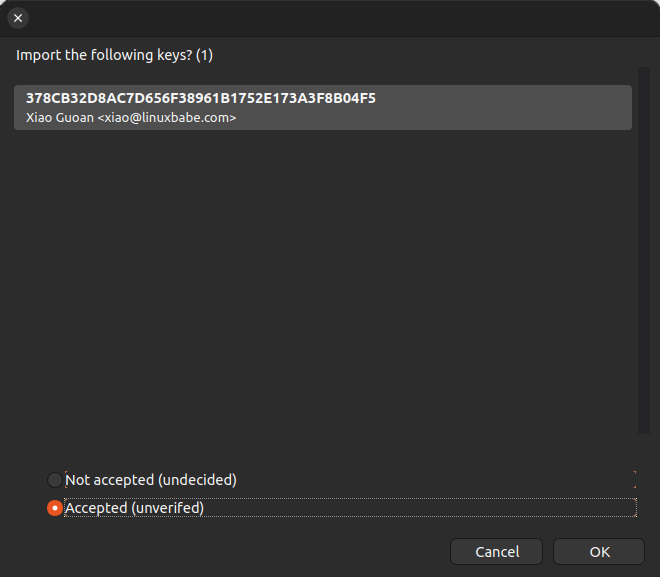The width and height of the screenshot is (660, 577).
Task: Click the circle next to Not accepted
Action: pyautogui.click(x=55, y=480)
